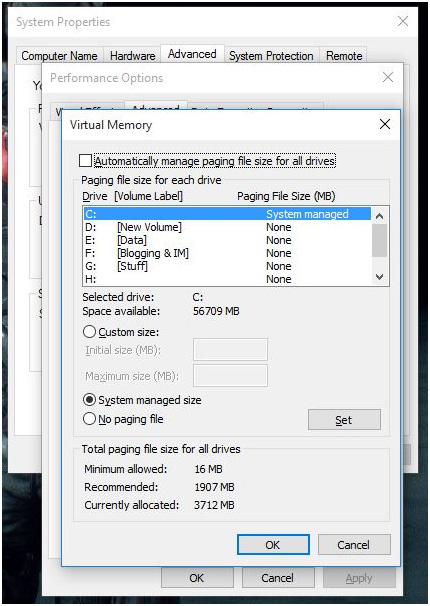Select the System managed size option

(89, 400)
